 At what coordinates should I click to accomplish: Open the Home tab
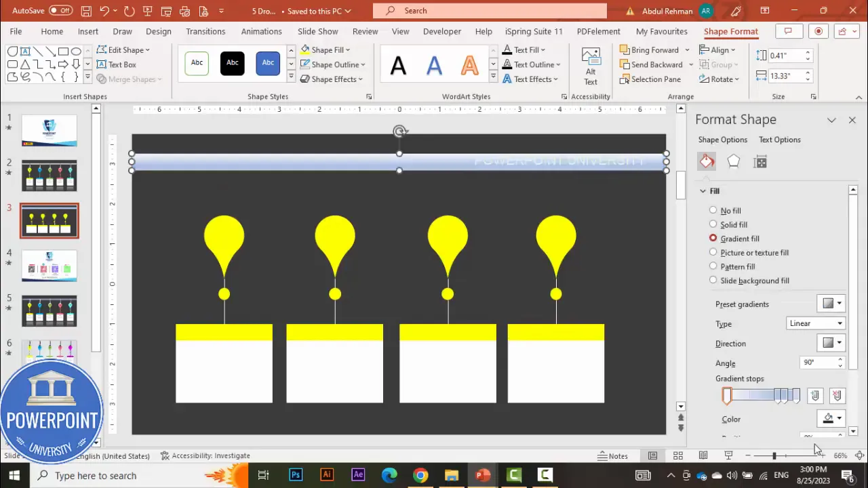[52, 31]
